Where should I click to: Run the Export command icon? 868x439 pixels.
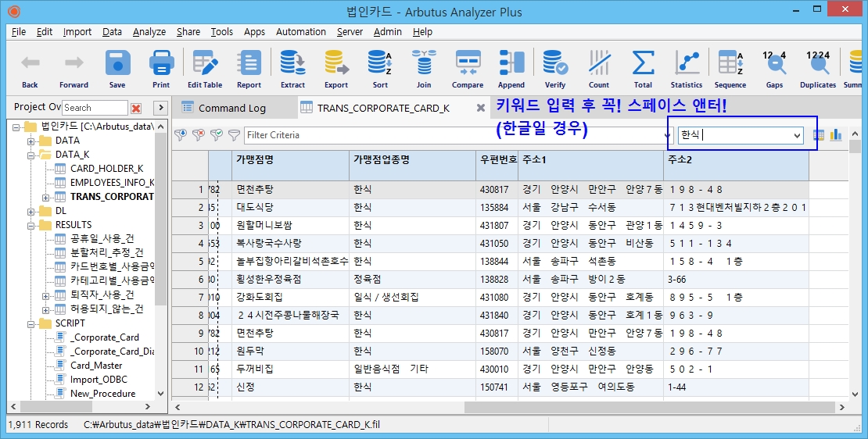tap(336, 67)
